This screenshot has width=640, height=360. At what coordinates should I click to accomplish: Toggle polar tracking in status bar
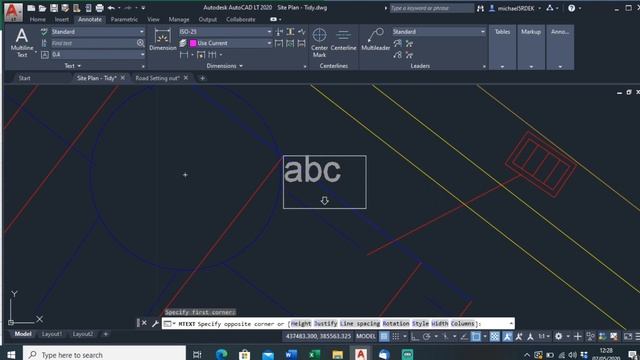tap(427, 336)
